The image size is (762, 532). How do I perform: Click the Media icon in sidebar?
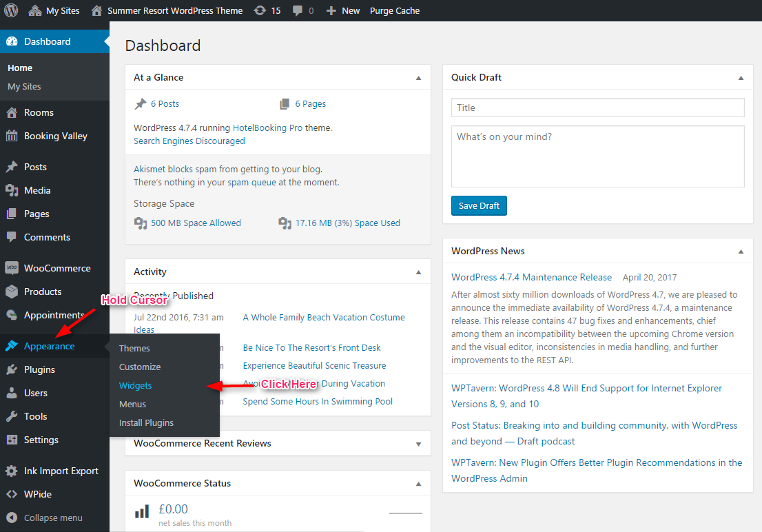coord(12,191)
